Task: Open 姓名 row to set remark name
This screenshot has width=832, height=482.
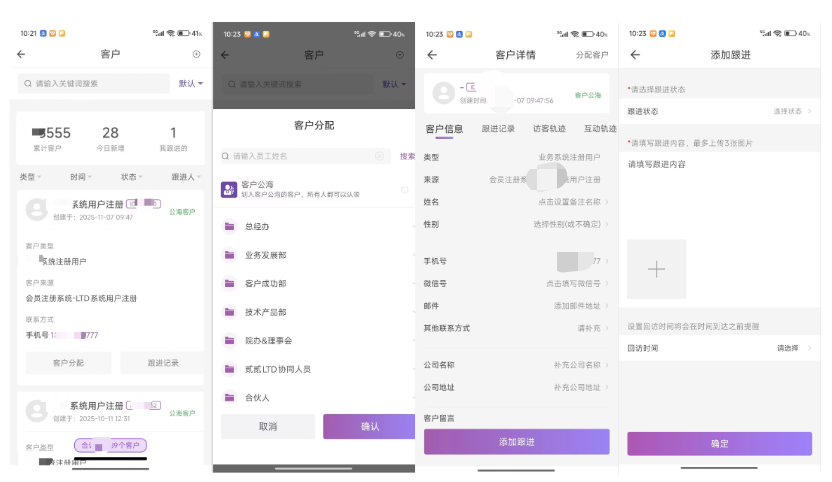Action: coord(516,202)
